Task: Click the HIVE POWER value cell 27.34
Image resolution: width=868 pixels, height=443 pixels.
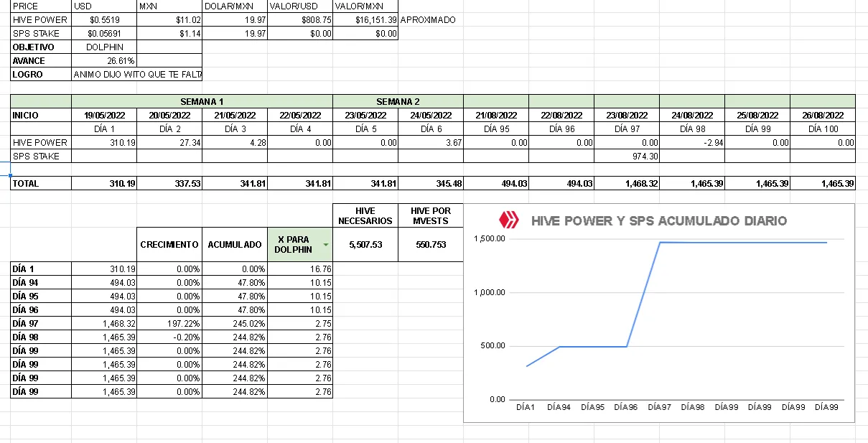Action: click(169, 142)
